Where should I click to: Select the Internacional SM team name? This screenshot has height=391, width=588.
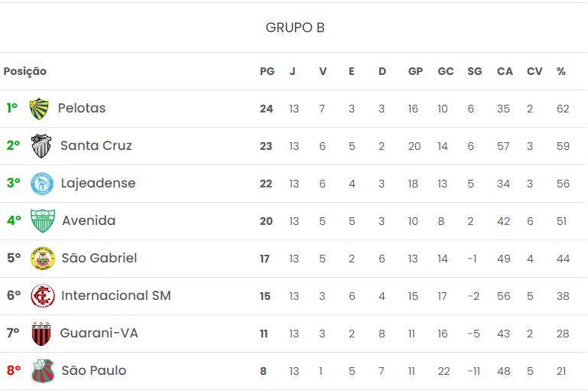(116, 296)
